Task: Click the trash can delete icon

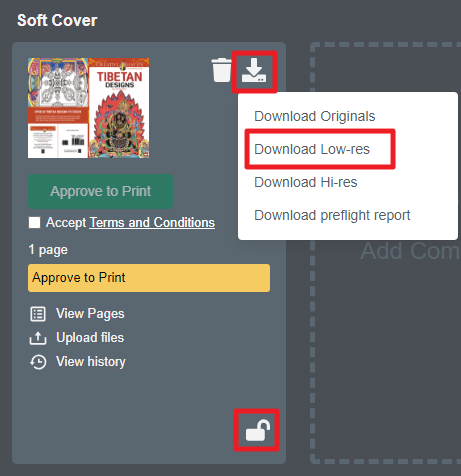Action: point(221,70)
